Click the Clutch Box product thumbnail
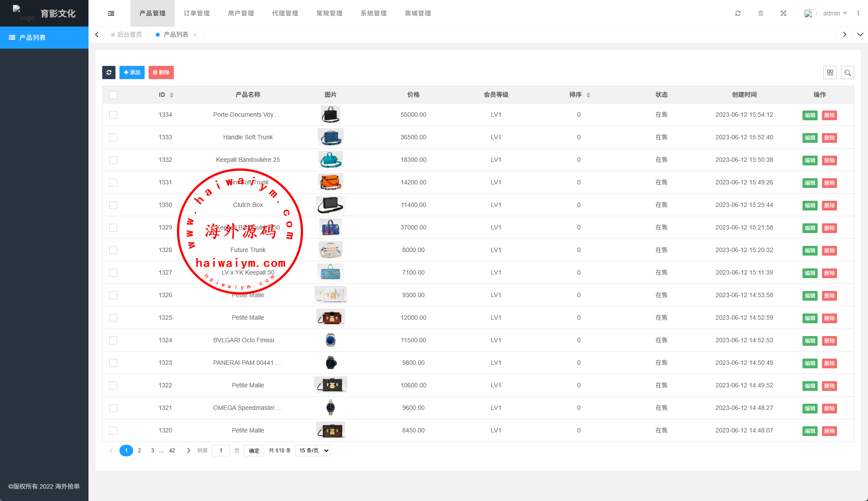 coord(330,205)
